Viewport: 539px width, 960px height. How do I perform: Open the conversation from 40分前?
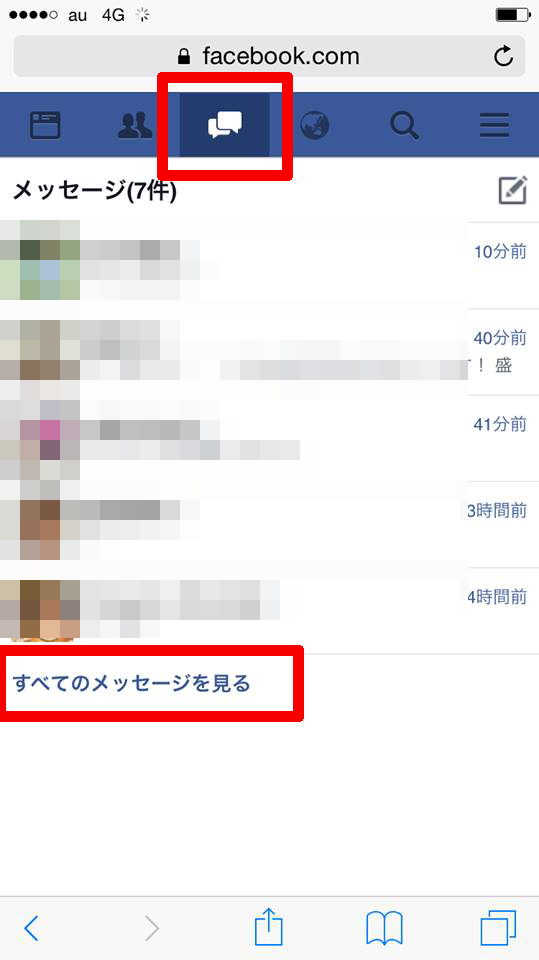point(270,352)
